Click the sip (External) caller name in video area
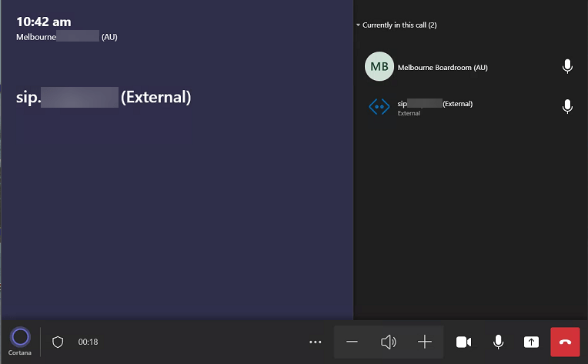Image resolution: width=588 pixels, height=364 pixels. (x=103, y=98)
